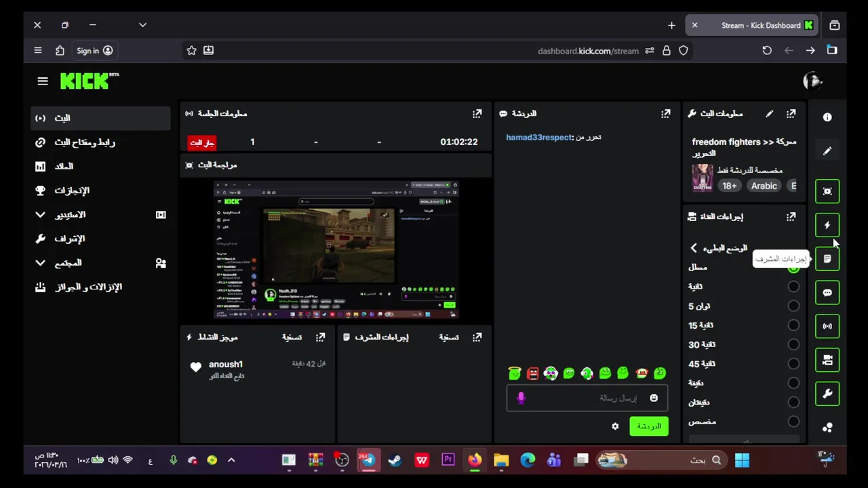This screenshot has width=868, height=488.
Task: Click the 18+ tag in stream info
Action: [729, 186]
